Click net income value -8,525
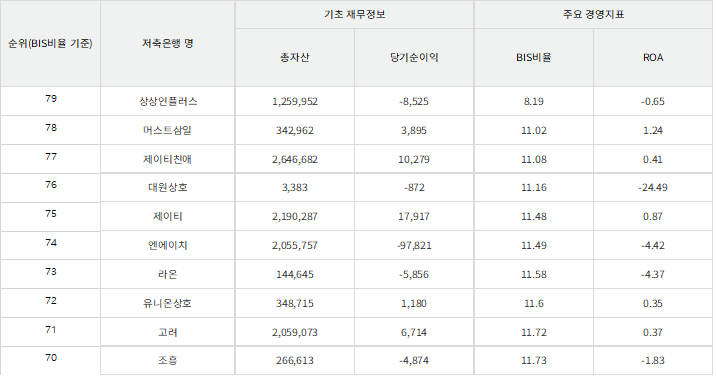 pyautogui.click(x=414, y=102)
